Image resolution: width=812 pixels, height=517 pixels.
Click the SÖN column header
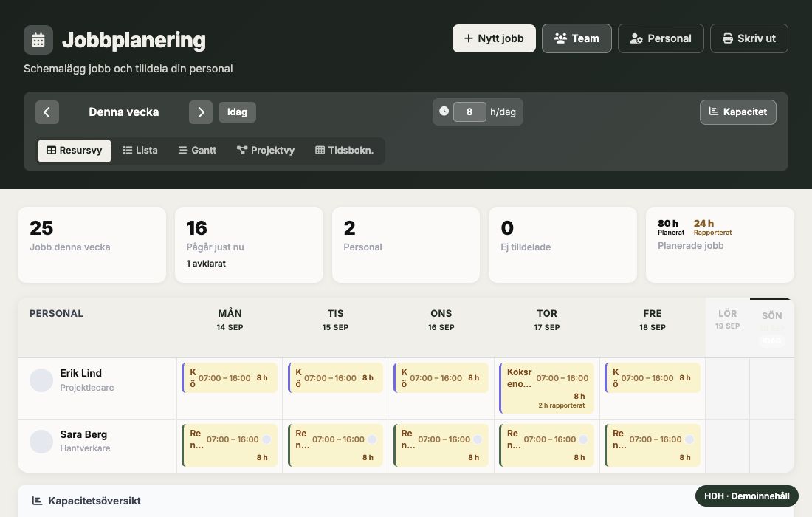point(771,326)
